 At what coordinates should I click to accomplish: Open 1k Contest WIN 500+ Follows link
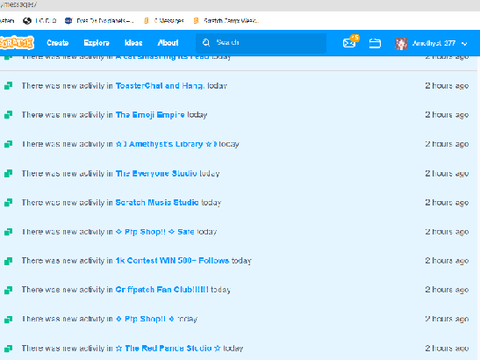(172, 260)
